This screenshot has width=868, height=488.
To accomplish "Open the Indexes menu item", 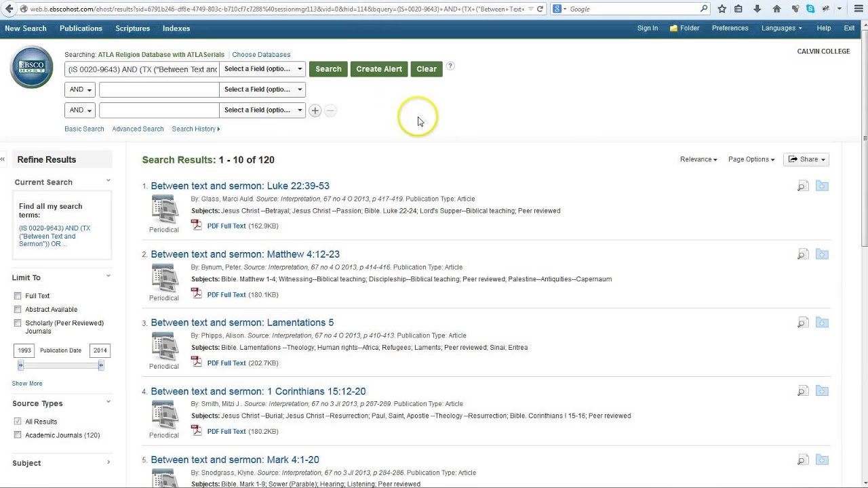I will [x=176, y=28].
